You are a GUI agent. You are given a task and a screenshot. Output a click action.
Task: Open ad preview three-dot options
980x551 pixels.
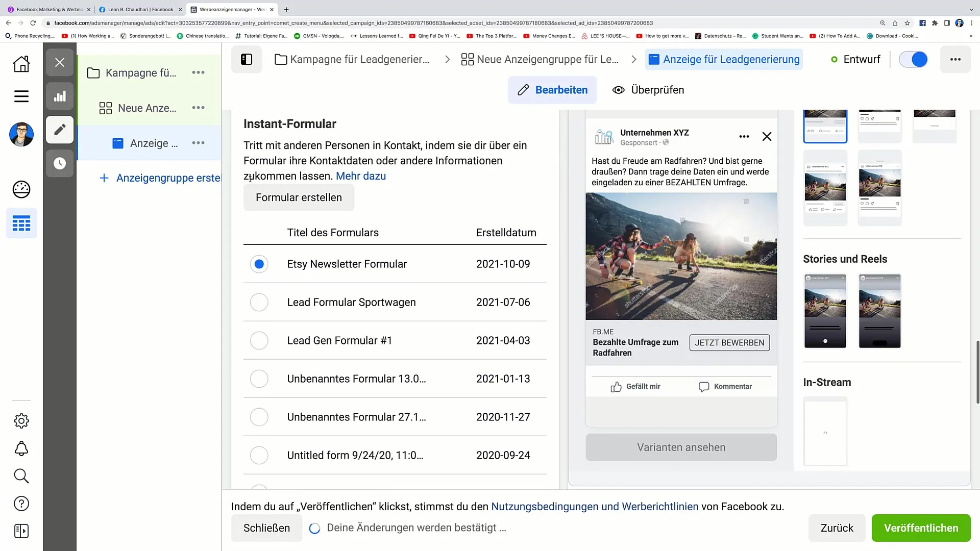(744, 137)
